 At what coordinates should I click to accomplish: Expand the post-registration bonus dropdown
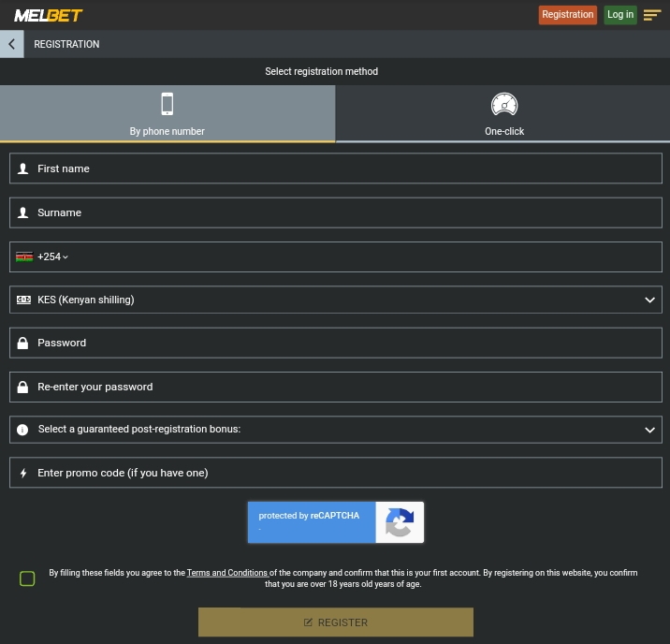click(x=336, y=430)
